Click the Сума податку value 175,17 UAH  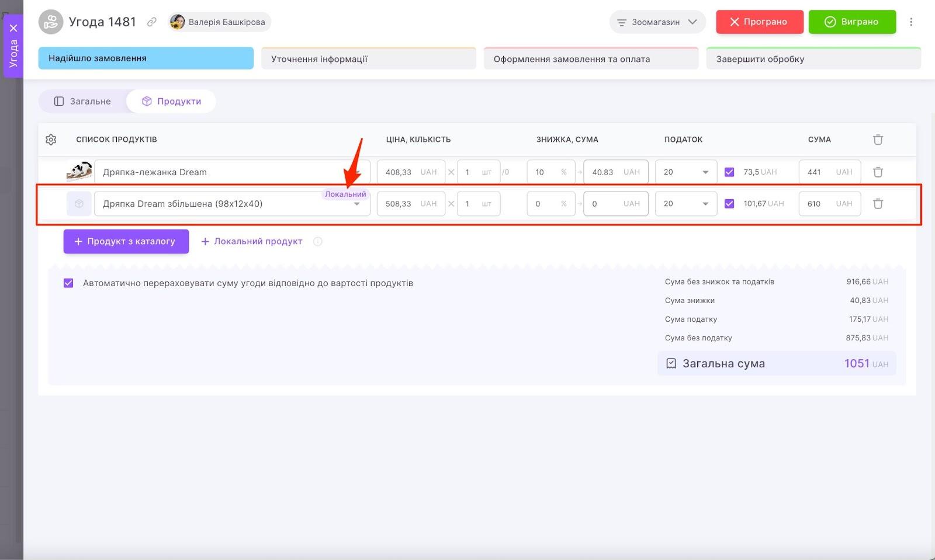coord(868,319)
